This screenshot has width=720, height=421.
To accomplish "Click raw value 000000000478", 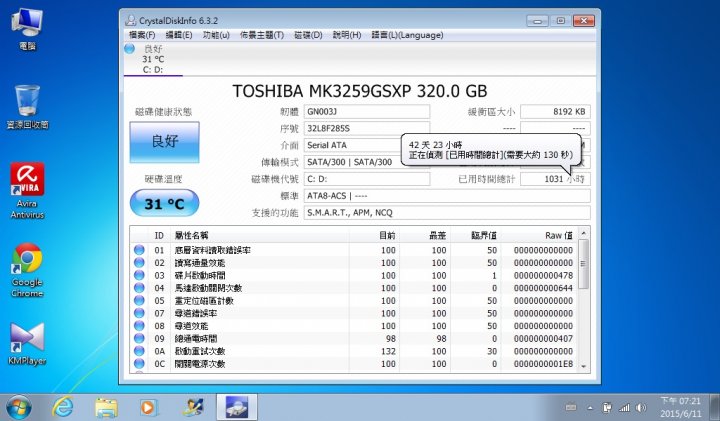I will [x=543, y=275].
